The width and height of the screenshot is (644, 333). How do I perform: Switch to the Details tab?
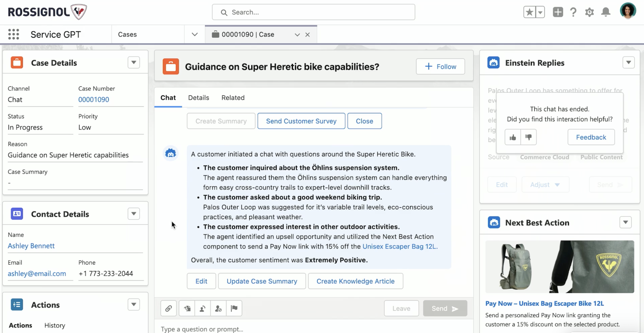tap(198, 97)
